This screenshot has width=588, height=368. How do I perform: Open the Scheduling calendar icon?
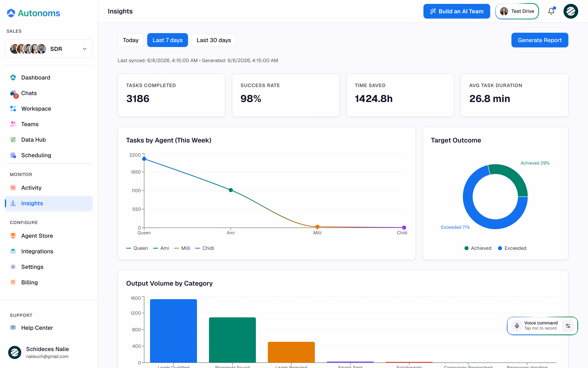click(13, 155)
